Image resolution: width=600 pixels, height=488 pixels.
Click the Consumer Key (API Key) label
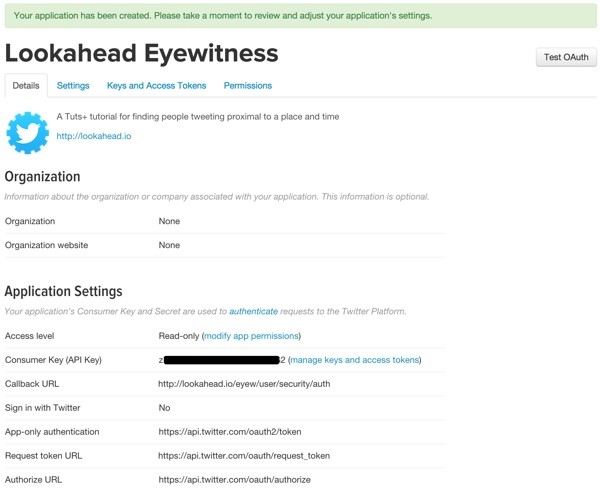(53, 360)
